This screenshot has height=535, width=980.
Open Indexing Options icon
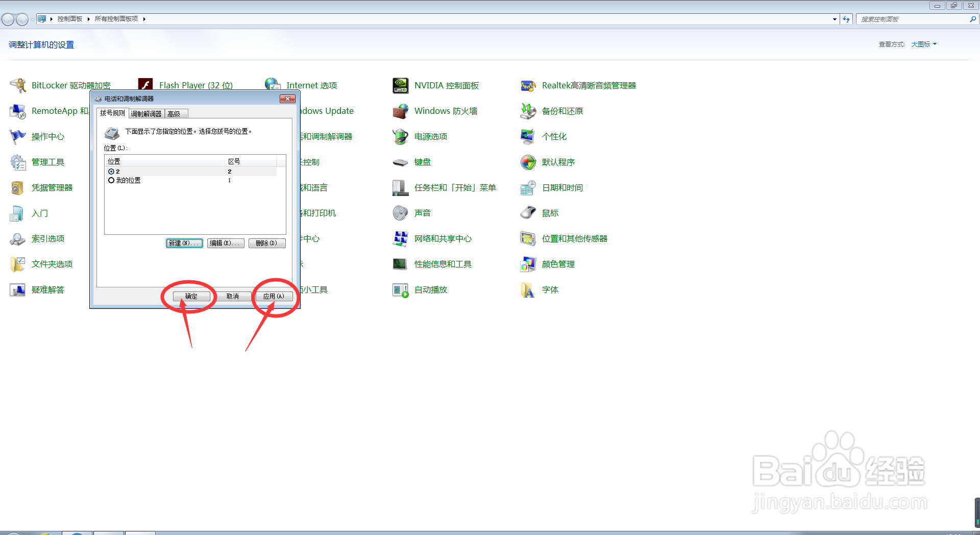[x=18, y=238]
